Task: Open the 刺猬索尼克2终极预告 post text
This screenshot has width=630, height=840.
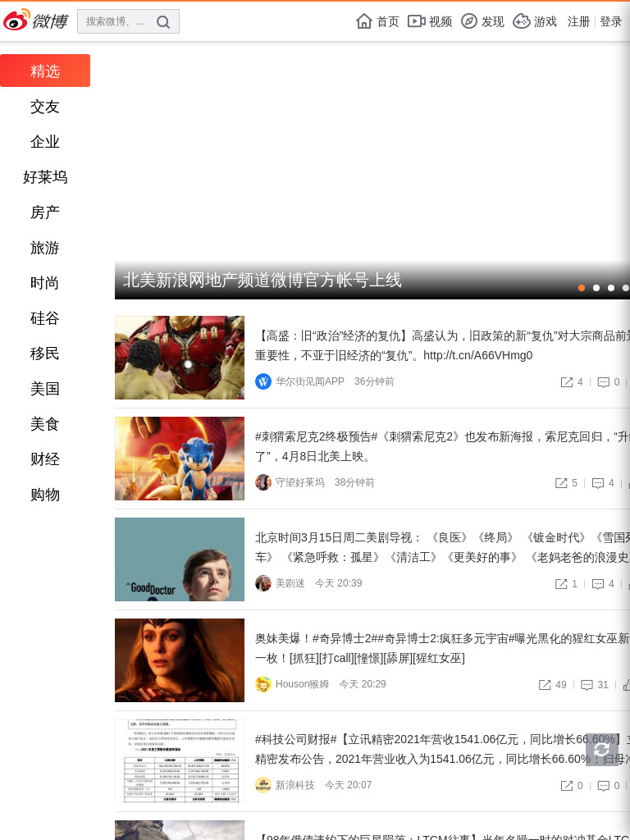Action: [442, 447]
